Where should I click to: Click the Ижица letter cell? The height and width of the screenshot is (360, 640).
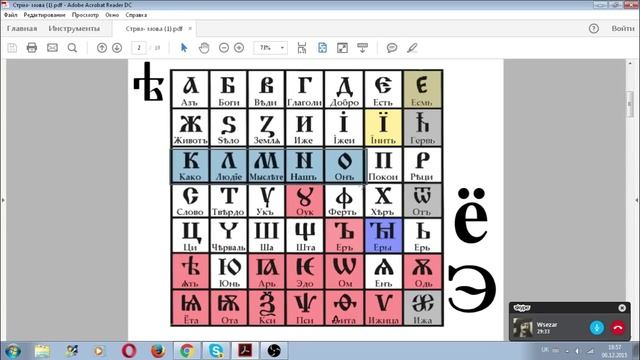(x=383, y=308)
